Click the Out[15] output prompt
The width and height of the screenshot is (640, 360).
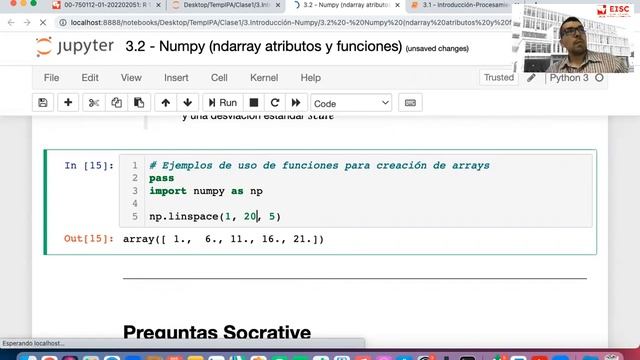point(89,238)
